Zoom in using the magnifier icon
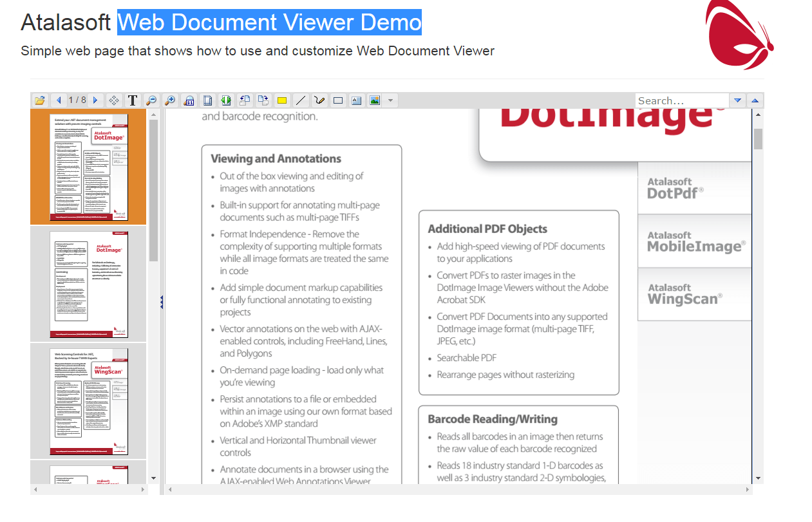The image size is (812, 522). [170, 100]
